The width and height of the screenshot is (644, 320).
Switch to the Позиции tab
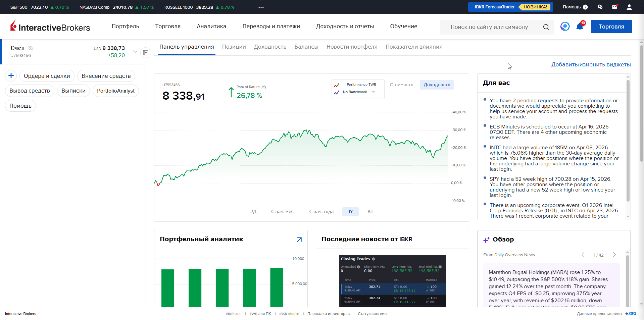click(x=234, y=47)
